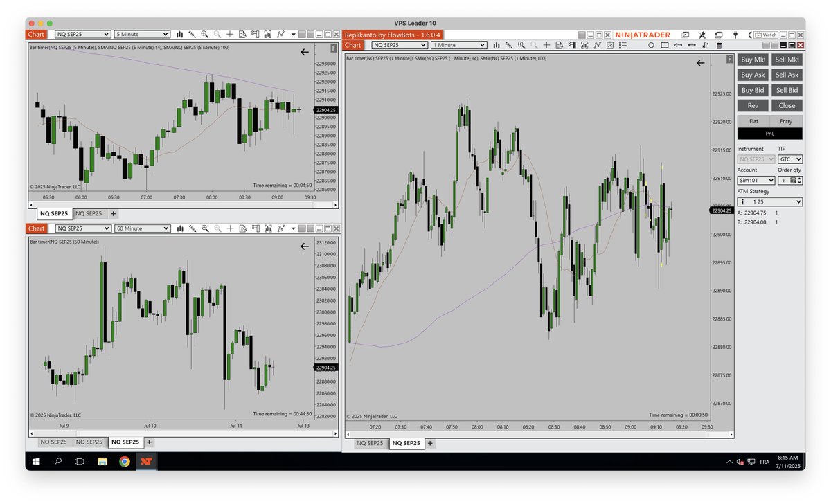Zoom in on the 60 Minute chart
The width and height of the screenshot is (831, 504).
coord(204,228)
